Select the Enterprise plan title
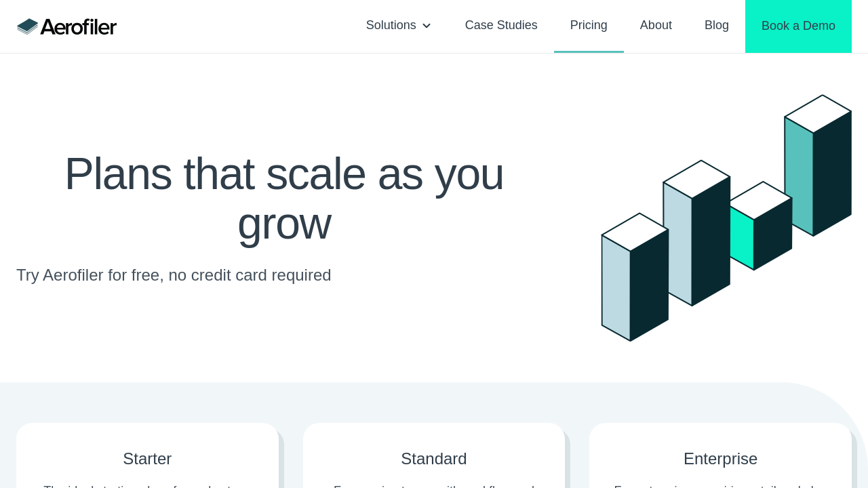The width and height of the screenshot is (868, 488). [x=720, y=459]
